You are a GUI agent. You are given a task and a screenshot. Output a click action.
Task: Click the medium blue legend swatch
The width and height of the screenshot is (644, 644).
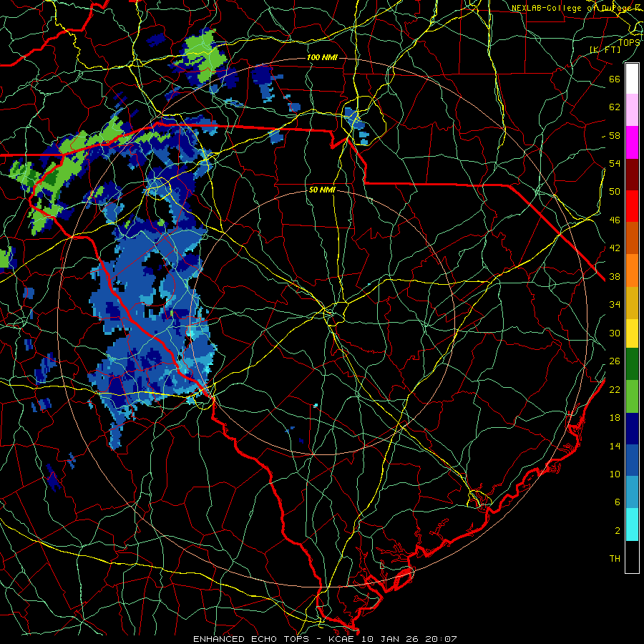point(632,460)
